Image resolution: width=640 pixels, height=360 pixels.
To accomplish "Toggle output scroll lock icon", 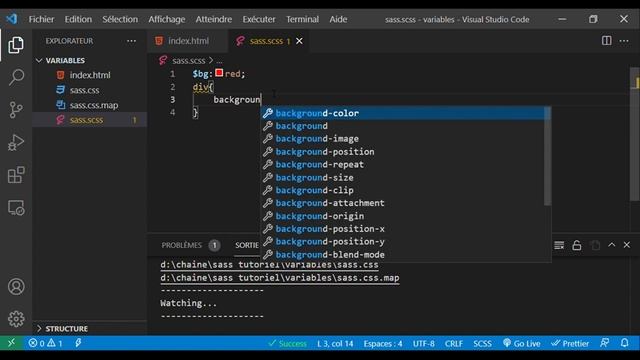I will pyautogui.click(x=577, y=245).
